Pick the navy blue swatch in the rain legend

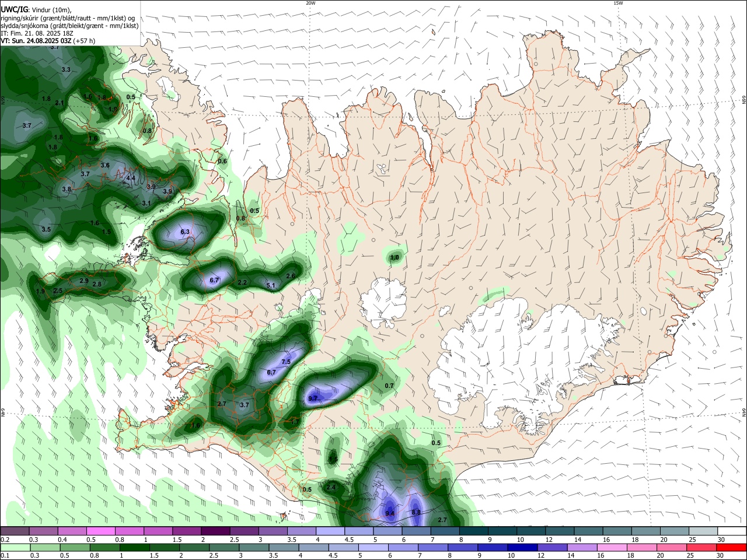tap(522, 547)
